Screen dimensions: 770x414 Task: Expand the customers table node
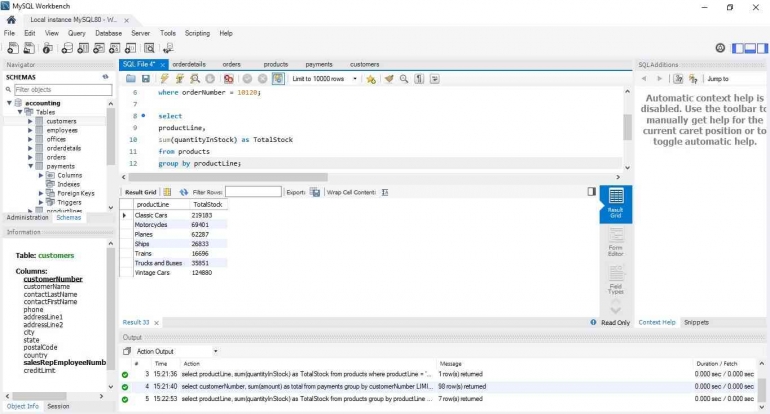(30, 121)
